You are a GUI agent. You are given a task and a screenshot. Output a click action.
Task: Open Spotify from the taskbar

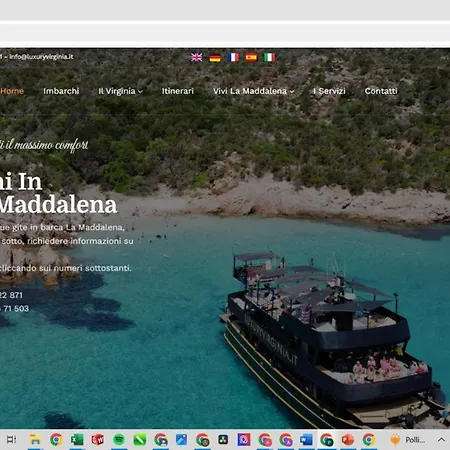tap(119, 440)
